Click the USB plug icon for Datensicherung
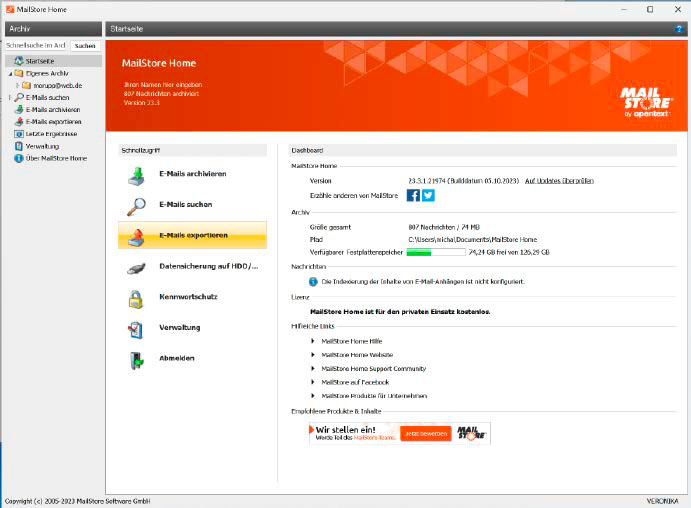Screen dimensions: 691x508 137,268
